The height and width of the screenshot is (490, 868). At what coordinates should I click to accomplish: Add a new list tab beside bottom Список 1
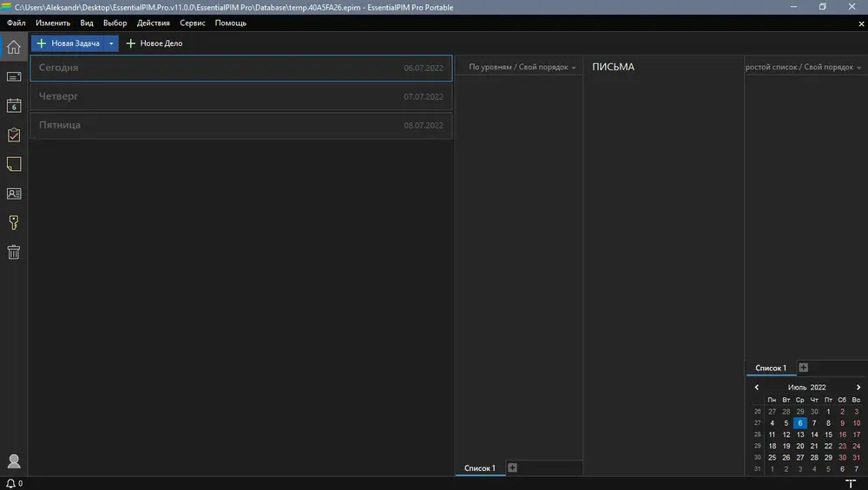coord(513,467)
